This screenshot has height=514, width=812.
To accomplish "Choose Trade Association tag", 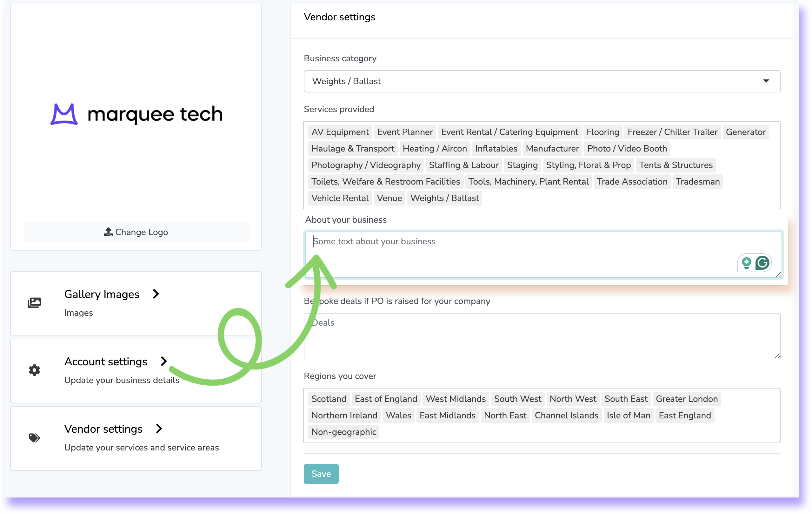I will pos(632,182).
